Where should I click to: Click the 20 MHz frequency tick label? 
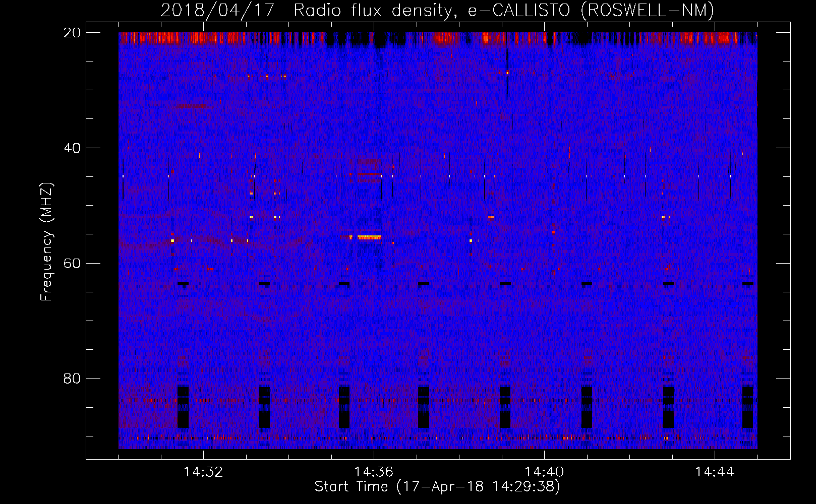(x=72, y=33)
